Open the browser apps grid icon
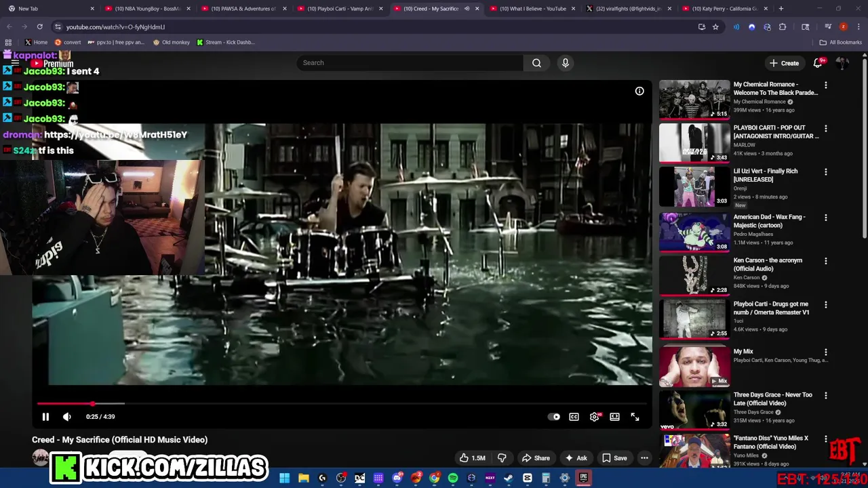 8,42
